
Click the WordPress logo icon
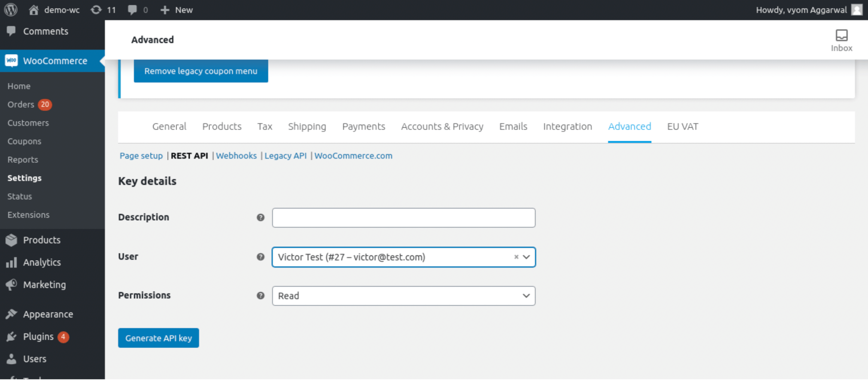(11, 10)
